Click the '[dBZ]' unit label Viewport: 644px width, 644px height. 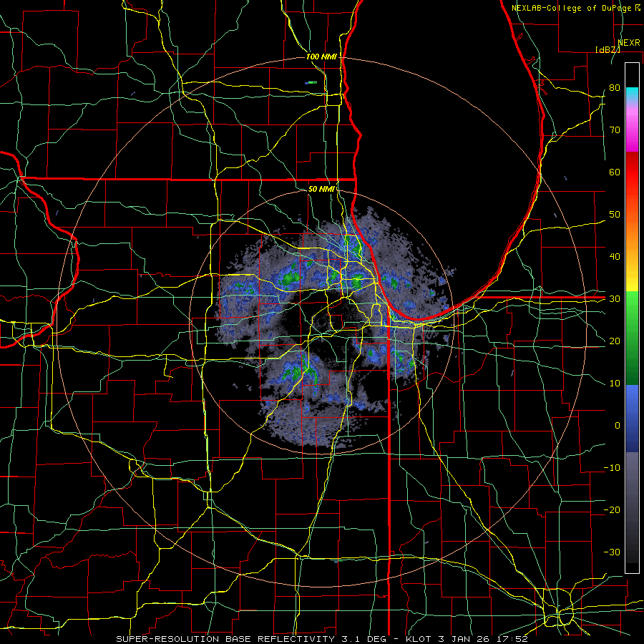pyautogui.click(x=608, y=49)
